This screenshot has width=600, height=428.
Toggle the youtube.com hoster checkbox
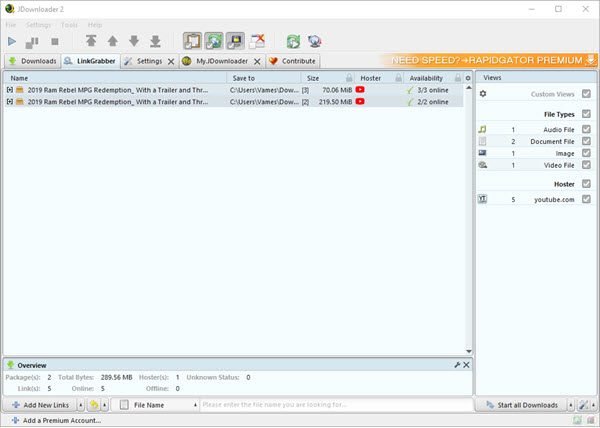[586, 199]
